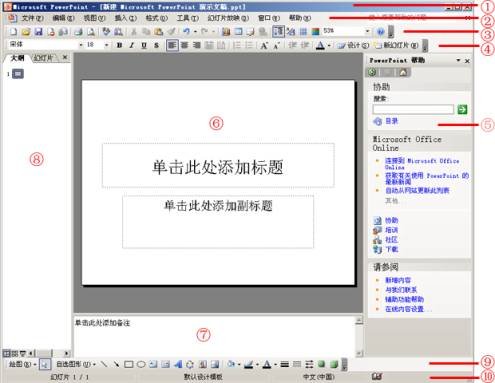Open the 编辑 Edit menu

[63, 18]
